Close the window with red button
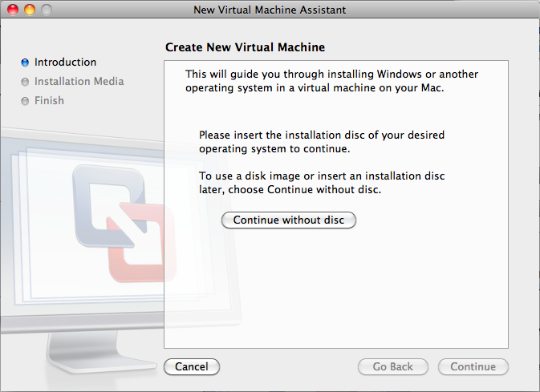 click(x=13, y=10)
